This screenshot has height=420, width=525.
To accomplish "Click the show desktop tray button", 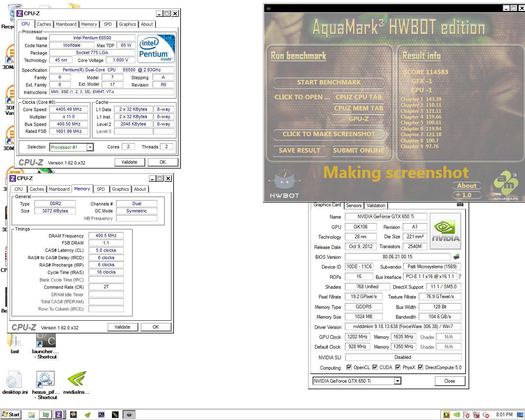I will tap(520, 415).
